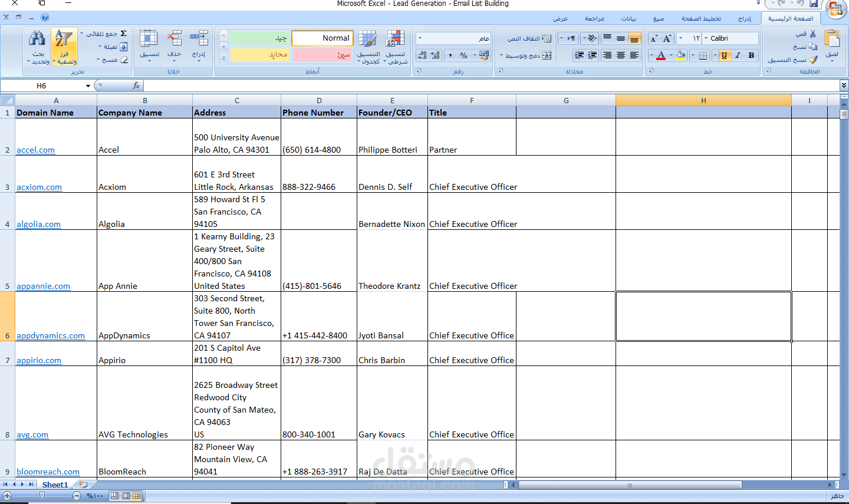Activate the Format Painter (نسخ التنسيق) brush
The width and height of the screenshot is (849, 504).
pyautogui.click(x=814, y=60)
